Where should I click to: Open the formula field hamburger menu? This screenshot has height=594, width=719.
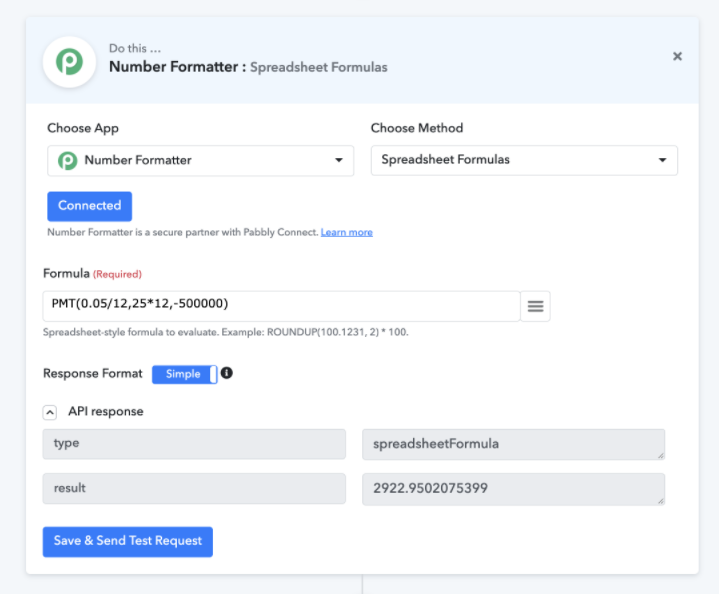(535, 306)
